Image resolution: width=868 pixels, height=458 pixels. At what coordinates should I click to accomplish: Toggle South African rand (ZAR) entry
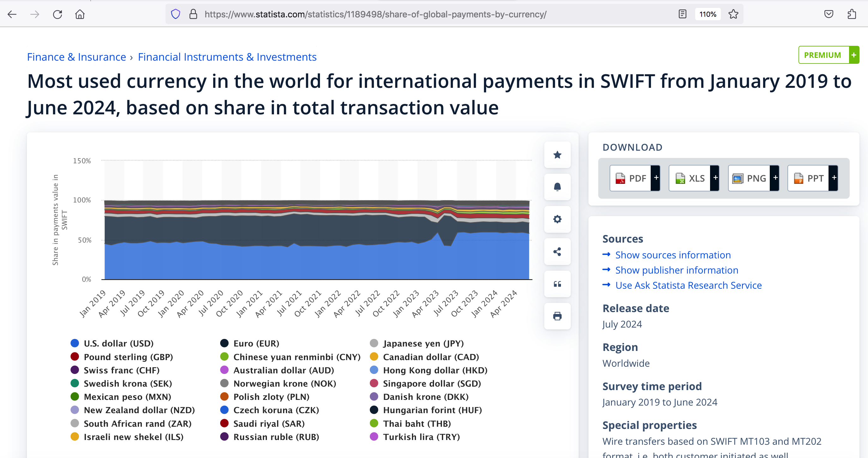pyautogui.click(x=131, y=424)
